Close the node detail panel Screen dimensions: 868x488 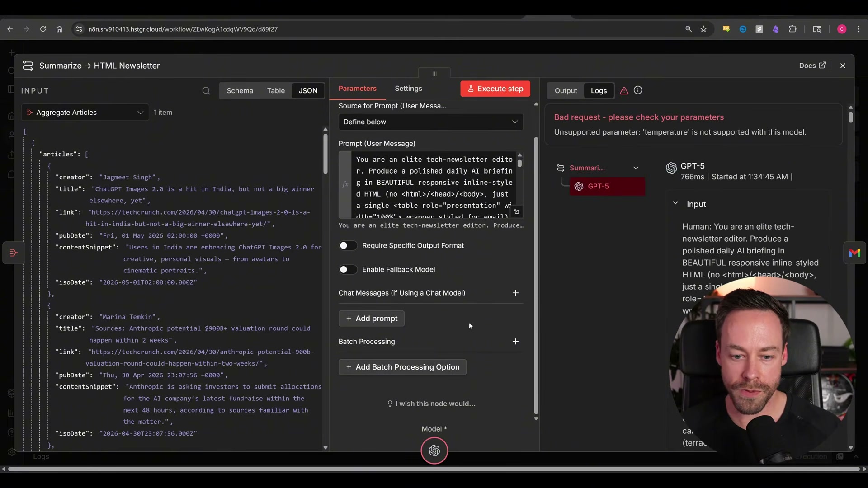(843, 66)
